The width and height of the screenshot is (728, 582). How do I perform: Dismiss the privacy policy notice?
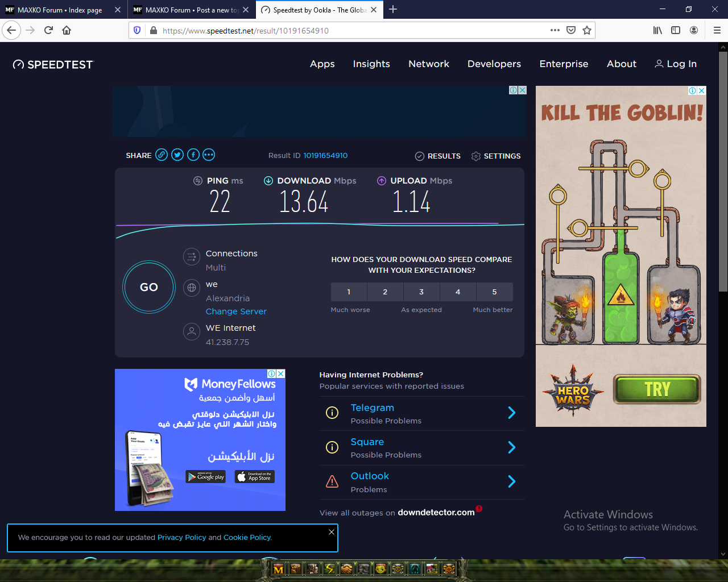point(332,532)
